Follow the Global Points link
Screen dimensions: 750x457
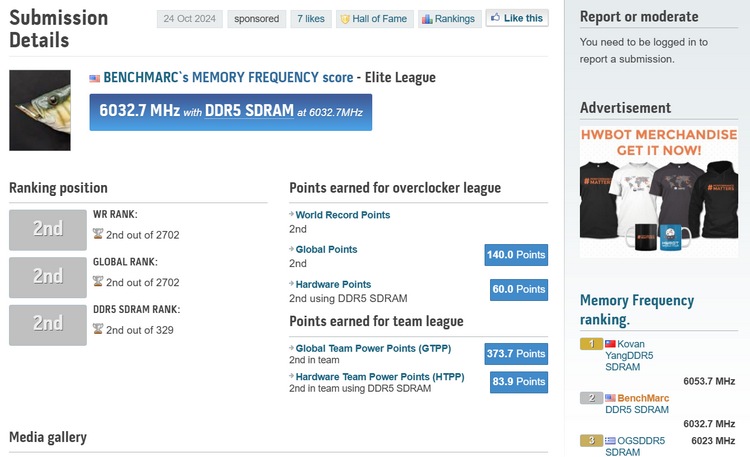coord(326,250)
